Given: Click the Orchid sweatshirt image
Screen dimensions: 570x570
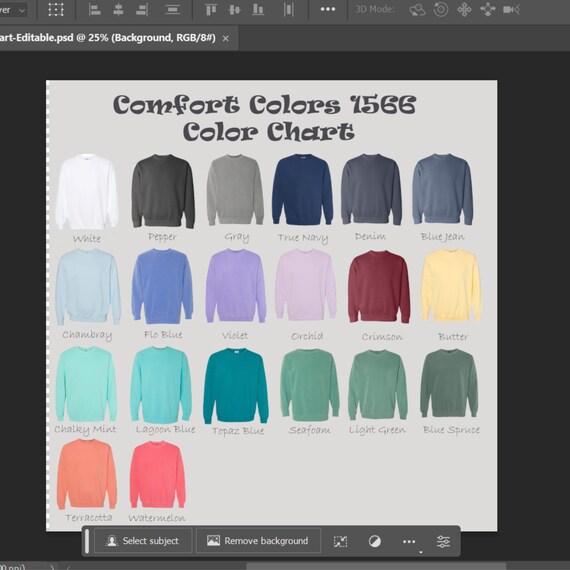Looking at the screenshot, I should click(306, 285).
